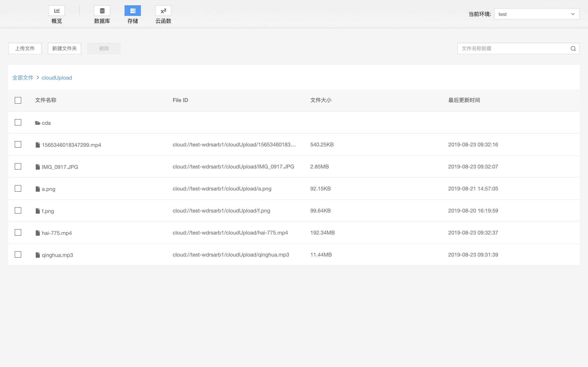Click the search magnifier icon
This screenshot has height=367, width=588.
(x=573, y=49)
